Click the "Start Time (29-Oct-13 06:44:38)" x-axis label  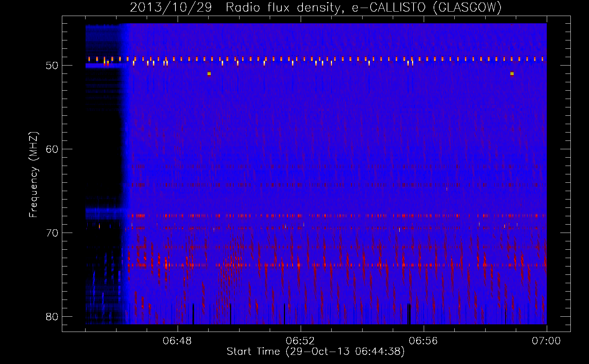(x=316, y=352)
